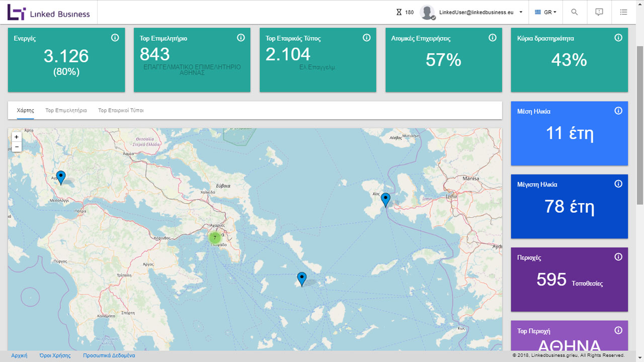The width and height of the screenshot is (644, 362).
Task: Show info for Κύρια δραστηριότητα card
Action: point(618,38)
